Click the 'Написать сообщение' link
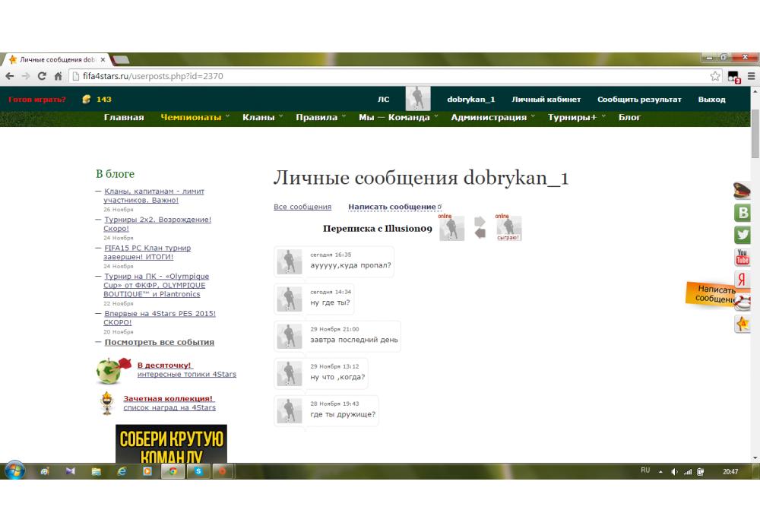 click(x=392, y=207)
